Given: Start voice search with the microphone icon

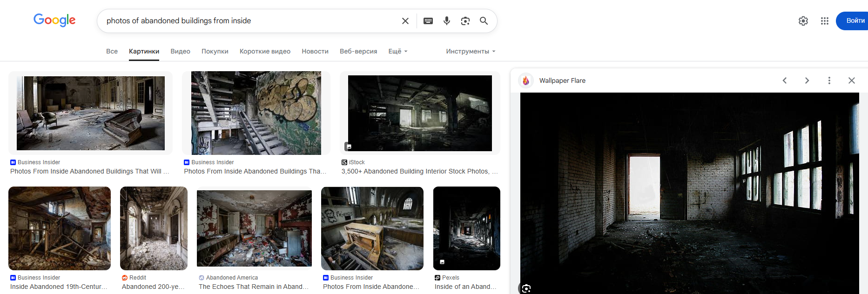Looking at the screenshot, I should tap(447, 21).
